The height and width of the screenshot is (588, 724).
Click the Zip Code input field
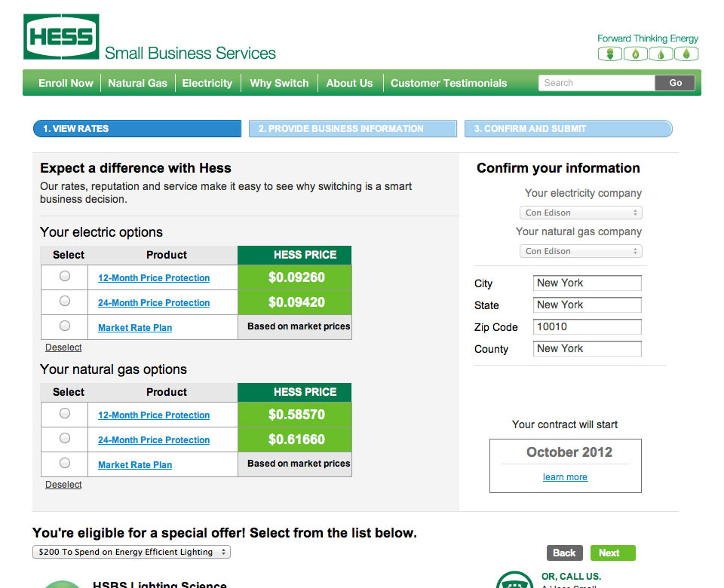pyautogui.click(x=587, y=326)
